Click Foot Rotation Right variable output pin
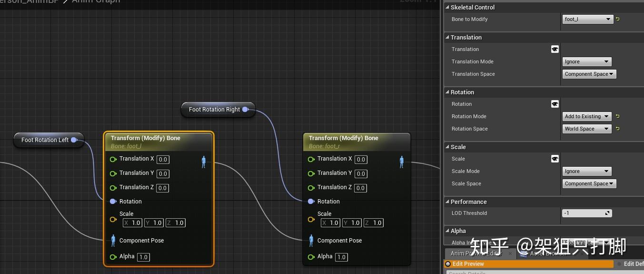 coord(245,110)
